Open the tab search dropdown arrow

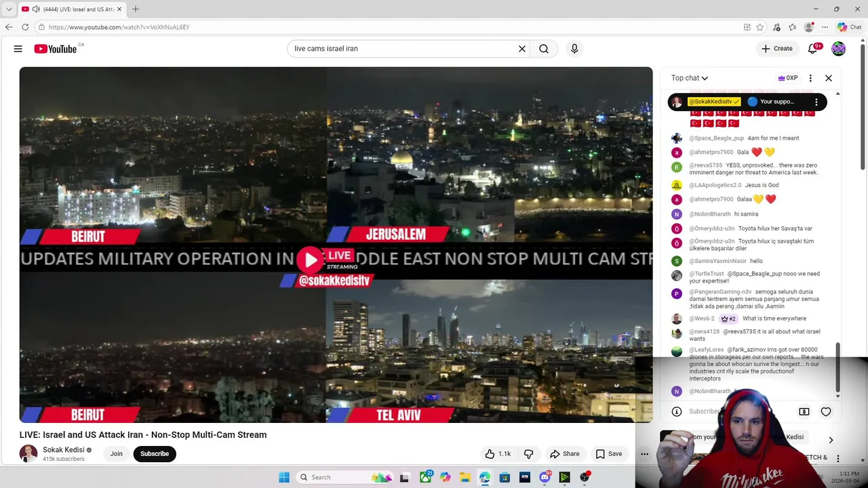[x=9, y=9]
